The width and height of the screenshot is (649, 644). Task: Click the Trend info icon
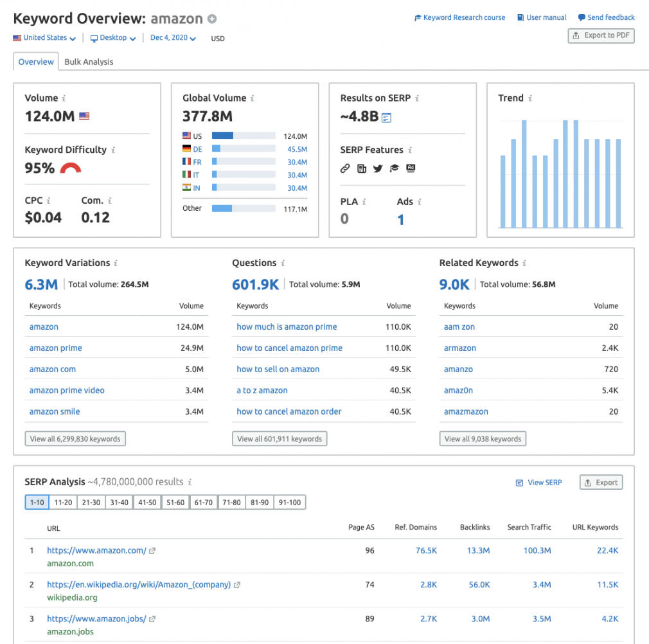529,98
